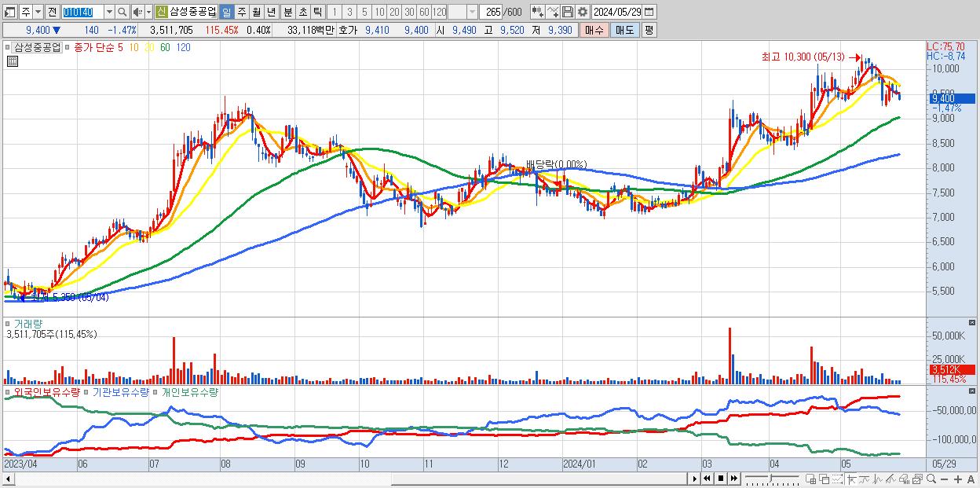Screen dimensions: 980x488
Task: Click the overlapping windows icon in bottom bar
Action: (824, 479)
